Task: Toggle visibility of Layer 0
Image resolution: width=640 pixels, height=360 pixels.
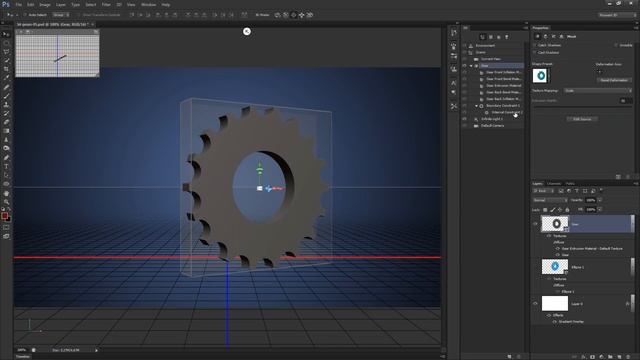Action: (535, 303)
